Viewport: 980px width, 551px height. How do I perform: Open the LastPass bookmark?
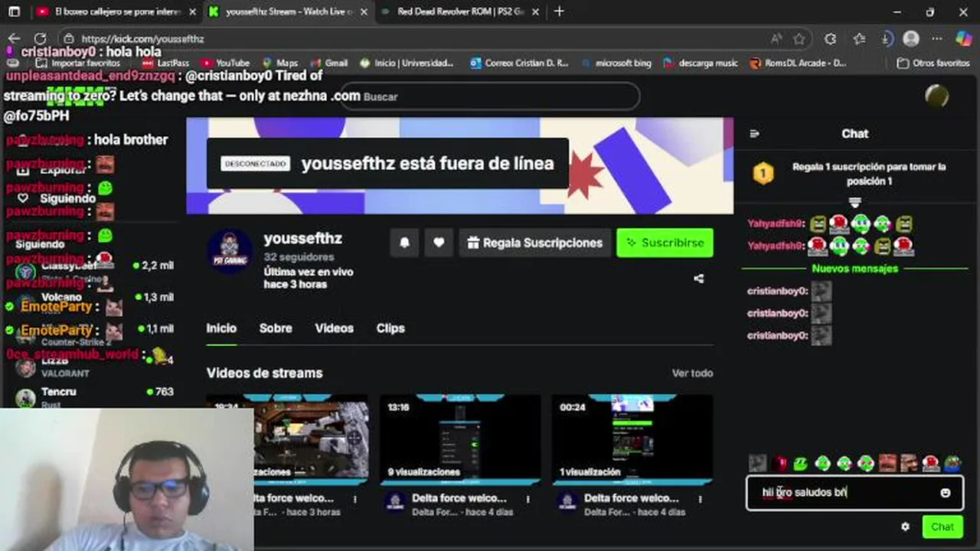point(165,63)
